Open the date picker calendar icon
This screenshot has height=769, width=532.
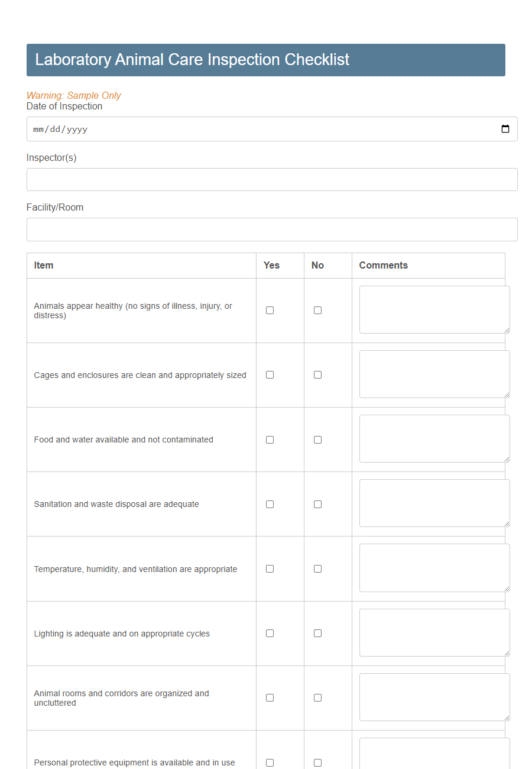[505, 128]
